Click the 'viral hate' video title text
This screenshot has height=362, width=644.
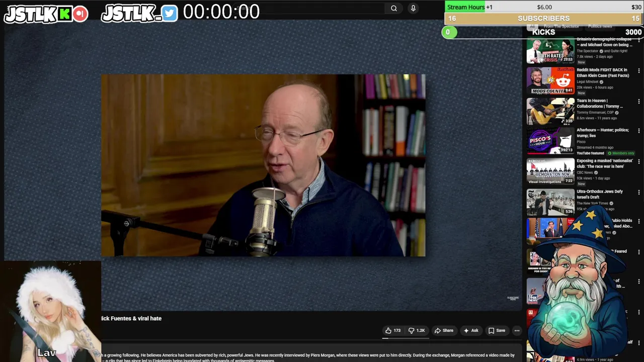[131, 318]
